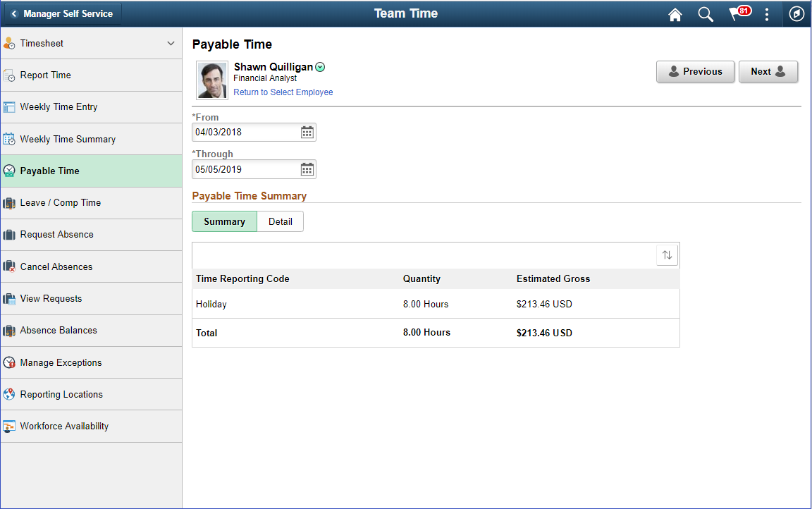Go back to Manager Self Service
This screenshot has width=812, height=509.
point(63,14)
